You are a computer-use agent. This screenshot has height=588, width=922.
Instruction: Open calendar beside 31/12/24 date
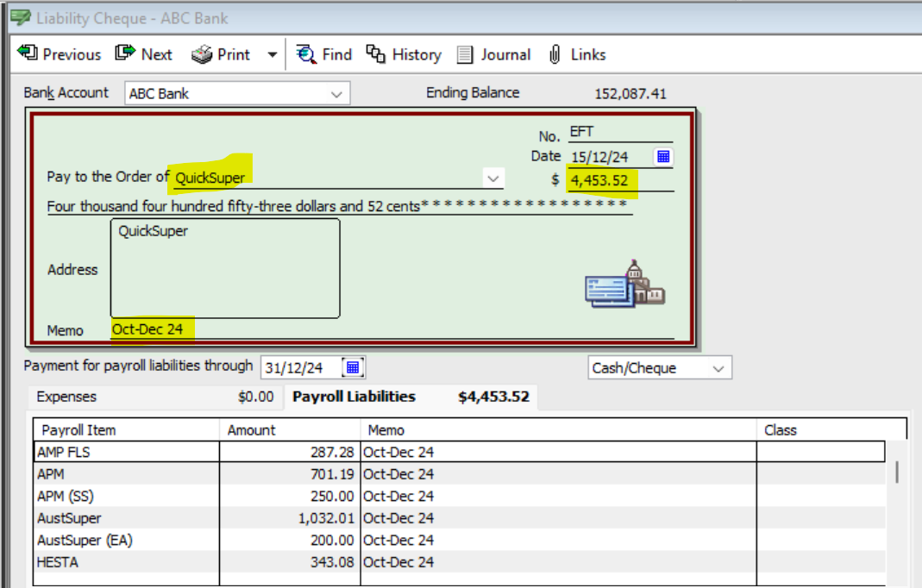coord(353,367)
